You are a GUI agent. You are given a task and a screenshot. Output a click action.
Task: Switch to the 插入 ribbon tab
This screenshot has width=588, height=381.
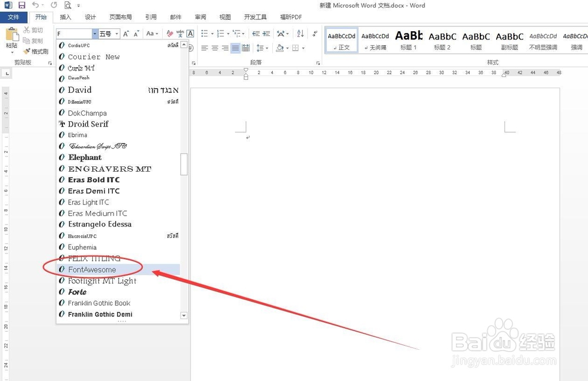(65, 17)
